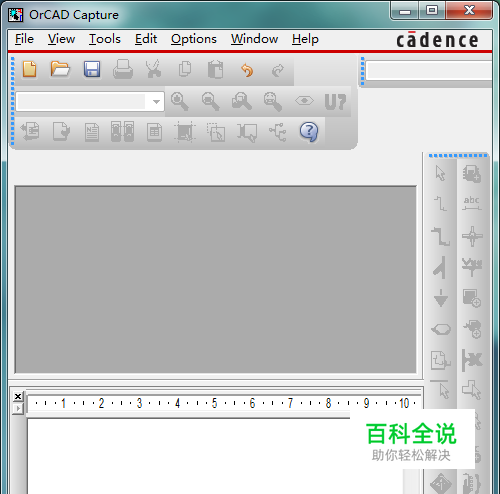Click the eye-shaped fisheye view icon

pyautogui.click(x=304, y=101)
